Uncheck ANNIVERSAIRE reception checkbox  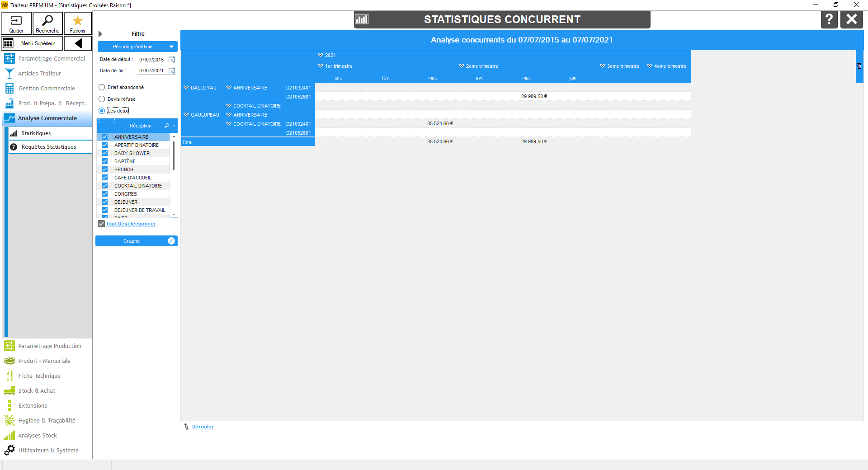(x=104, y=137)
